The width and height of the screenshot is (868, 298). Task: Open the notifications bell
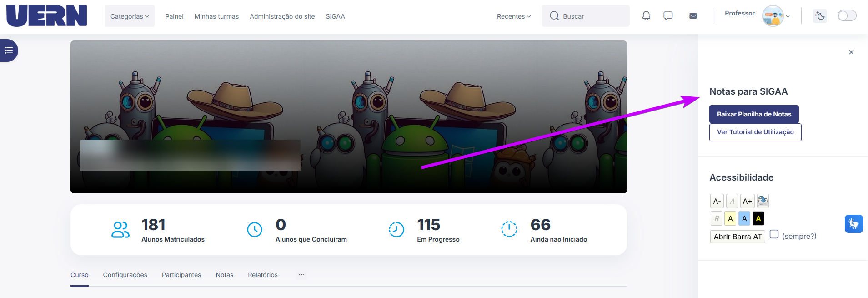coord(646,16)
